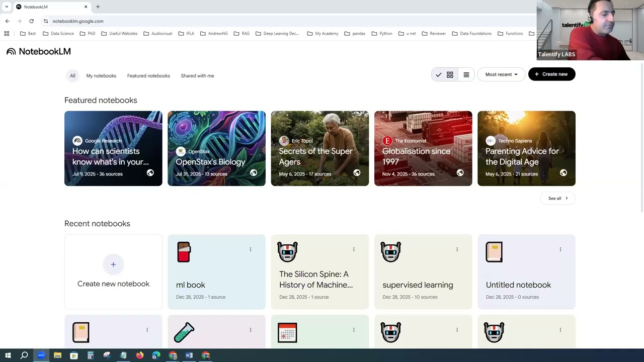Open options menu for ml book notebook
This screenshot has width=644, height=362.
251,249
